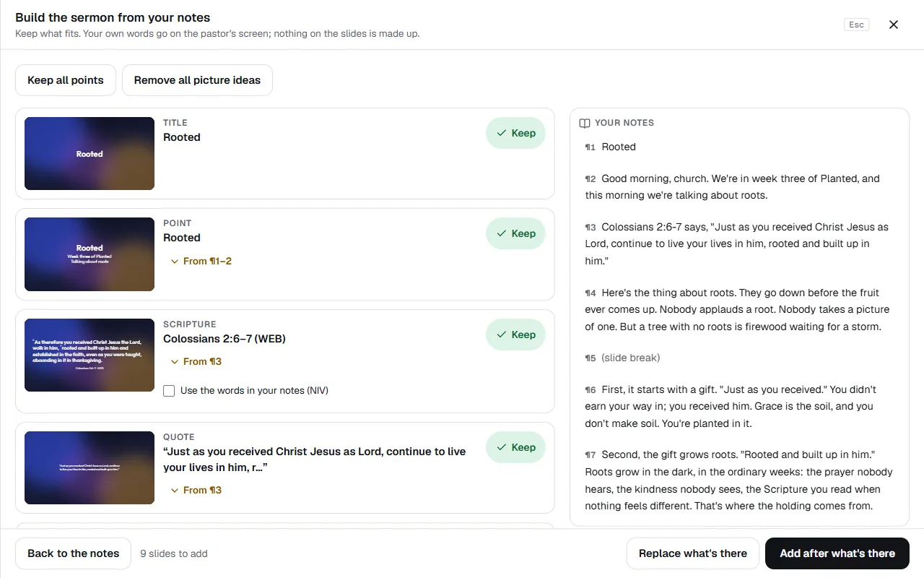Select the Quote card's 'Just as you received' heading

tap(315, 460)
